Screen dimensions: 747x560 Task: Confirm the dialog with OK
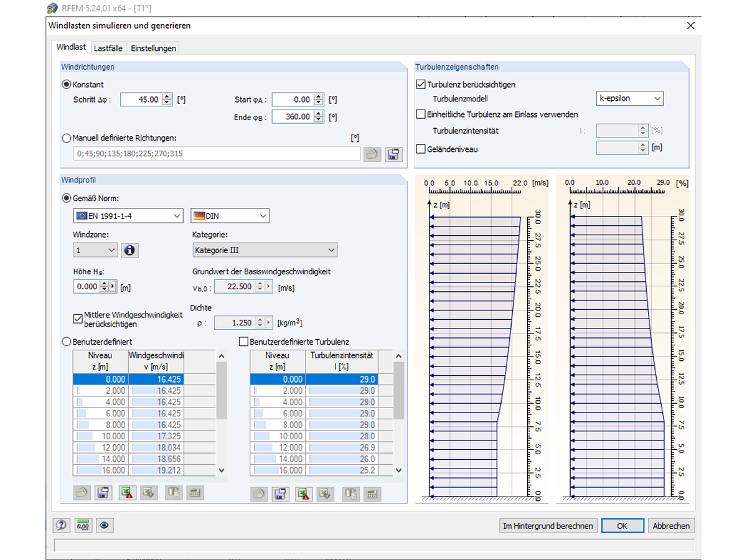tap(622, 525)
